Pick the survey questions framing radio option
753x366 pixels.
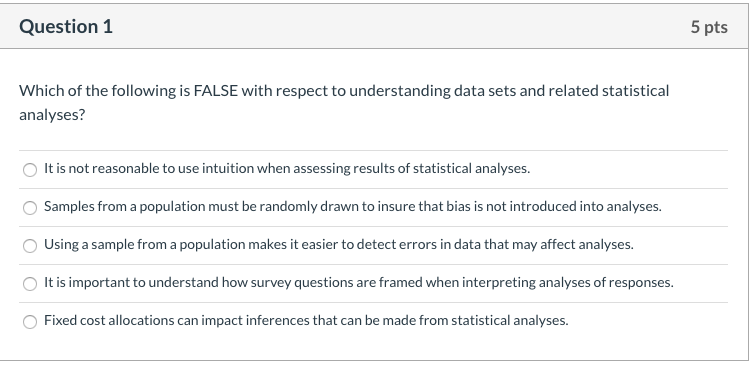click(x=30, y=283)
